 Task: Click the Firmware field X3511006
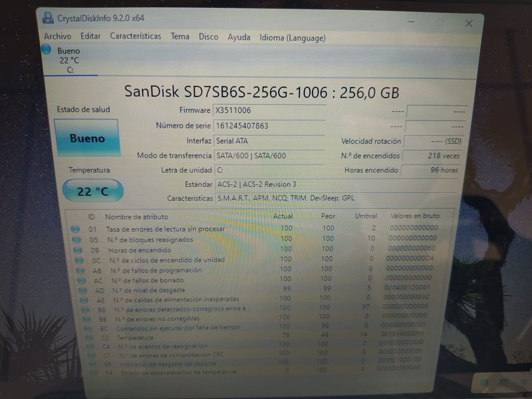click(x=269, y=110)
